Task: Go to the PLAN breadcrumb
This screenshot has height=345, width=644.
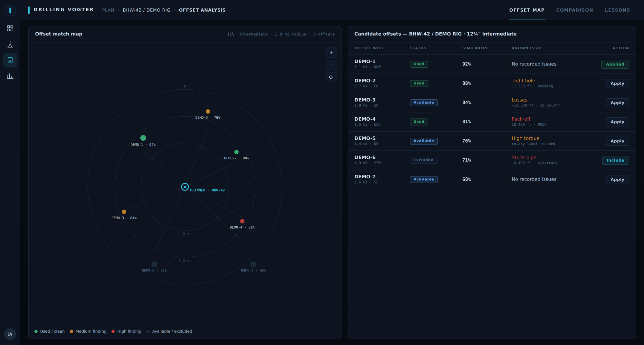Action: click(108, 10)
